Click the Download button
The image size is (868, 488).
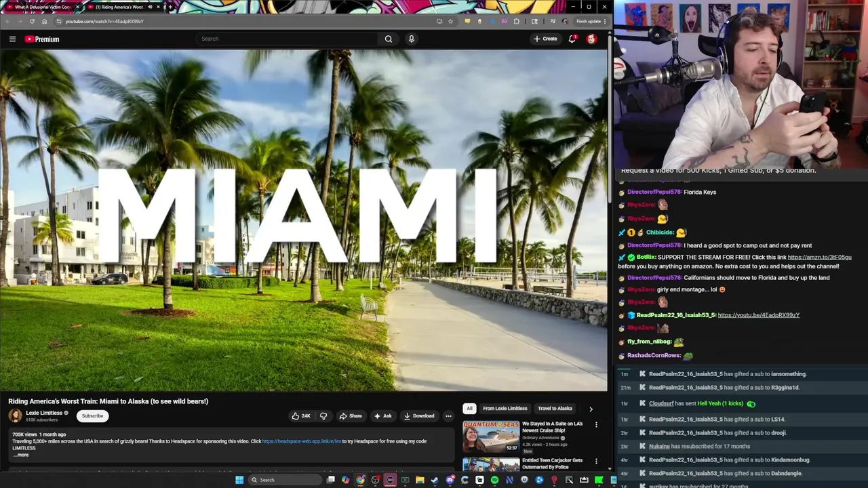[x=418, y=416]
